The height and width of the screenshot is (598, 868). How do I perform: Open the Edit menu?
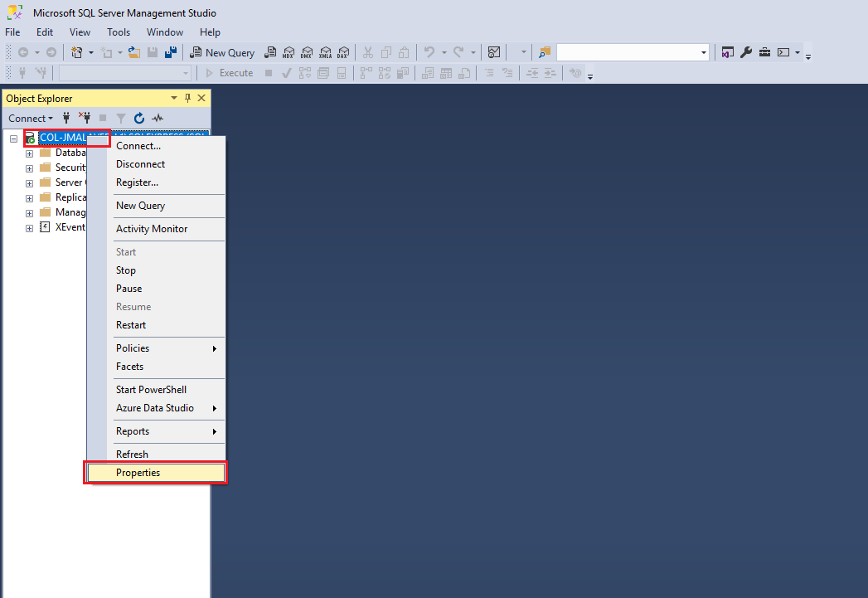(45, 32)
